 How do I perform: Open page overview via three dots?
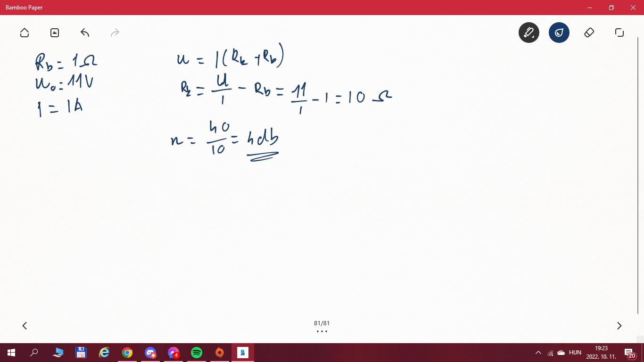[x=322, y=331]
